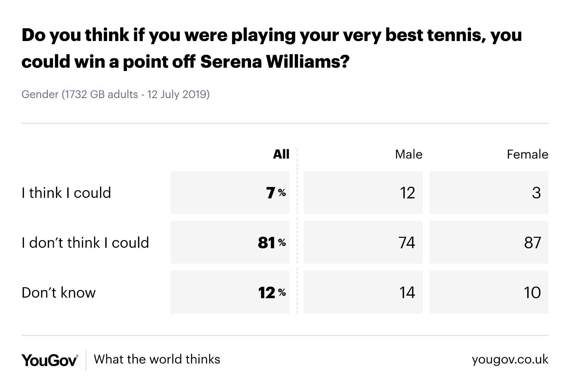Click the Female value 87 cell

(489, 242)
